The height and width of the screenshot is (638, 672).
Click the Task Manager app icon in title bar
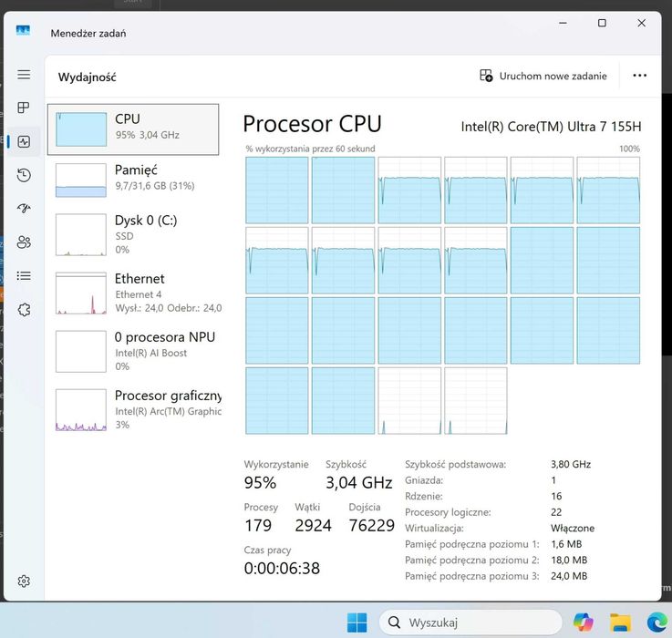[x=23, y=30]
